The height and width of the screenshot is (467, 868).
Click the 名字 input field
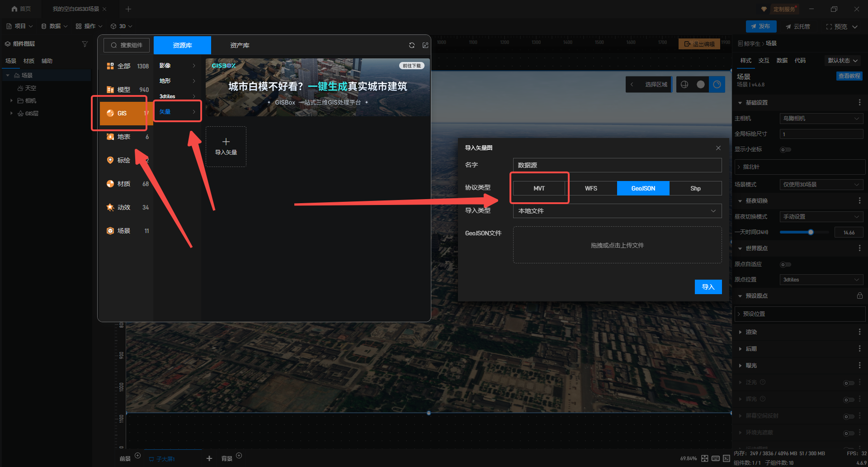[x=617, y=165]
